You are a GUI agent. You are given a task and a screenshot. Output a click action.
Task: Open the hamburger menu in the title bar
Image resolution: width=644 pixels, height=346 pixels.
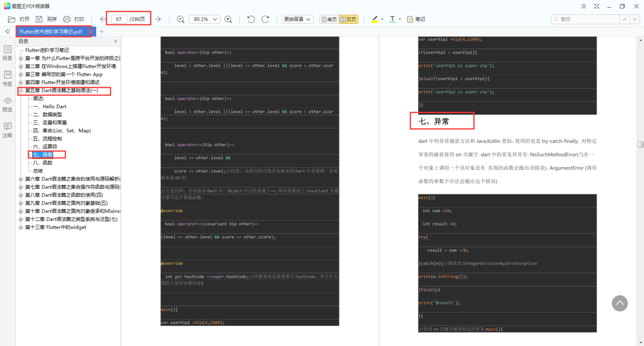click(x=584, y=6)
